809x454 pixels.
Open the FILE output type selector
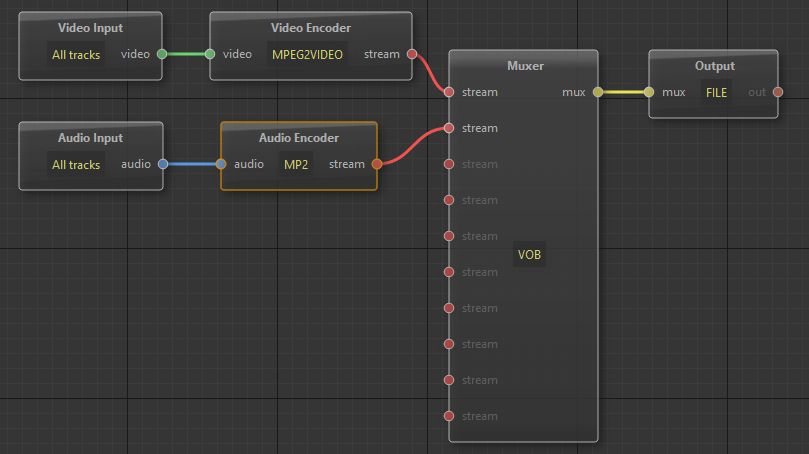(x=716, y=92)
